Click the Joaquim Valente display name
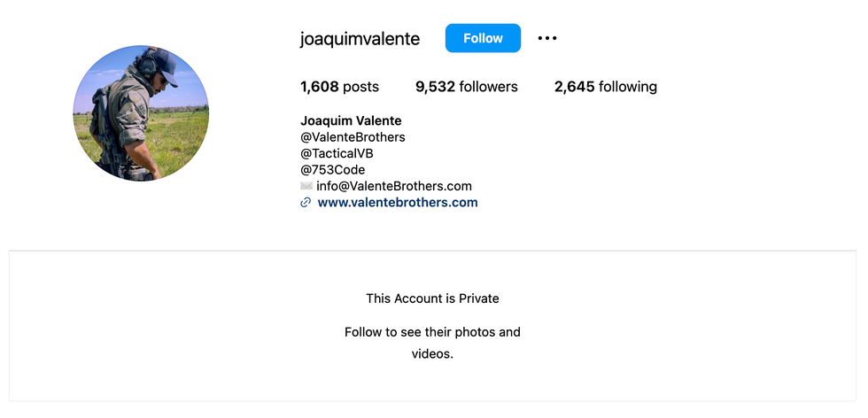 (351, 120)
